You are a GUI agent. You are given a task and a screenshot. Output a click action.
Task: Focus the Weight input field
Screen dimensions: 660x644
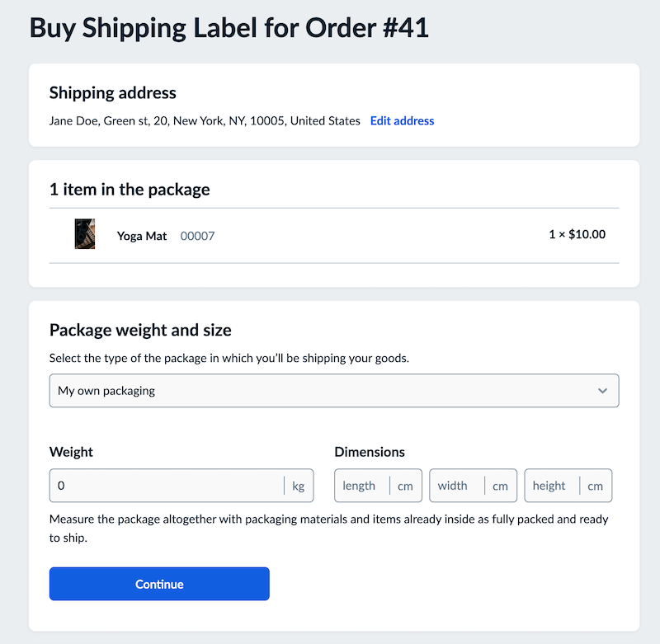pos(167,486)
